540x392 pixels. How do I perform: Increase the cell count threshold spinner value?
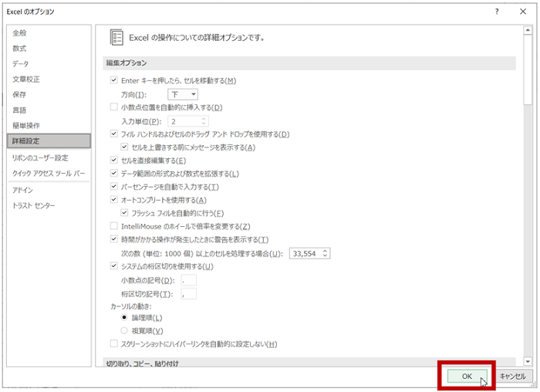point(326,250)
